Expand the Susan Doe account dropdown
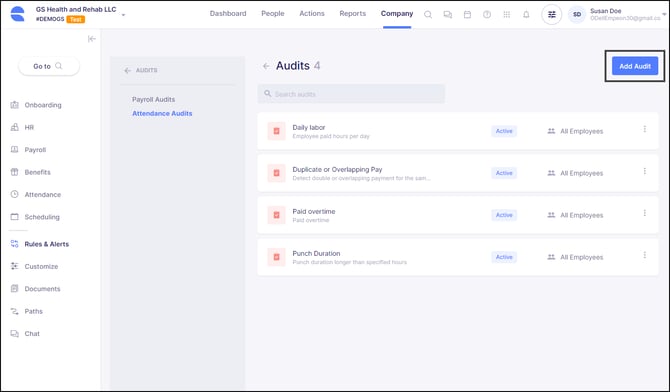This screenshot has height=392, width=670. click(664, 15)
